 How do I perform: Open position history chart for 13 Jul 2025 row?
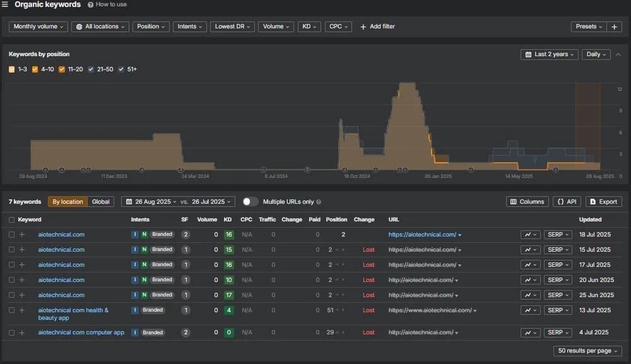(531, 310)
